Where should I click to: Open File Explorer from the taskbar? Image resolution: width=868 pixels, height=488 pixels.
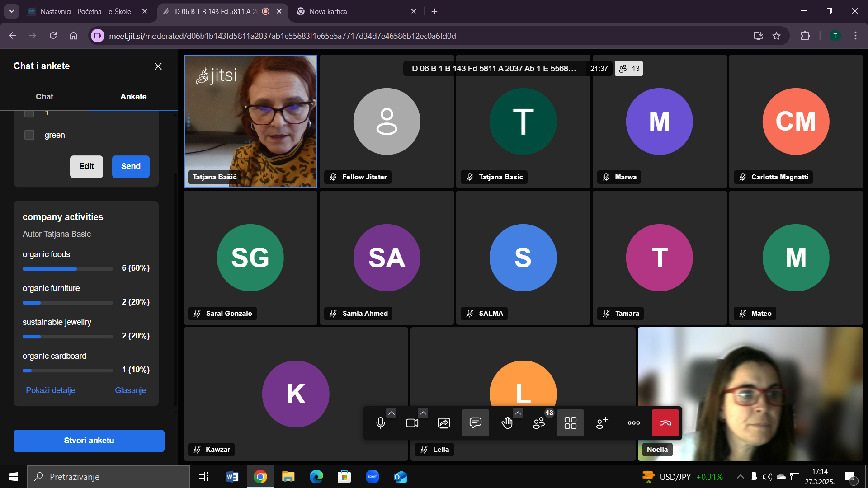tap(288, 477)
